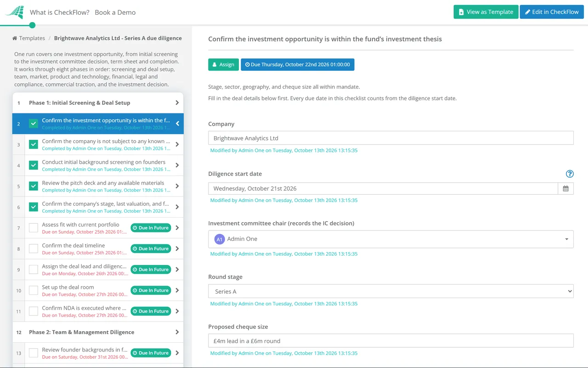Click the View as Template button
This screenshot has width=588, height=368.
486,12
